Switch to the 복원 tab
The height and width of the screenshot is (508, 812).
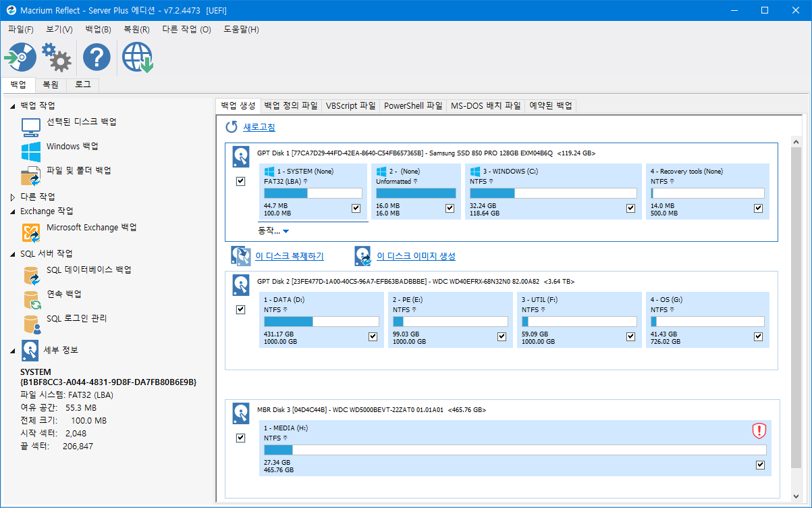click(51, 84)
